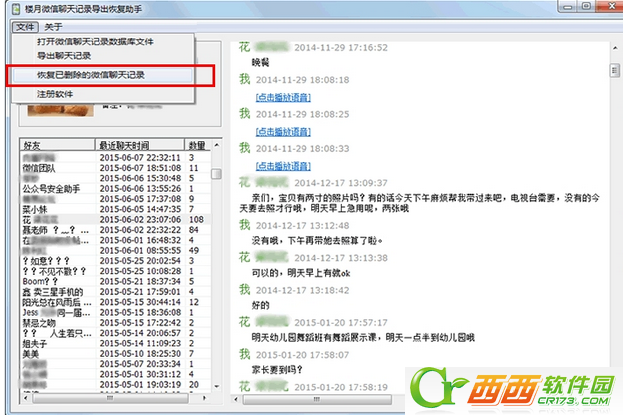Select the 禁忌之吻 contact row

(115, 323)
